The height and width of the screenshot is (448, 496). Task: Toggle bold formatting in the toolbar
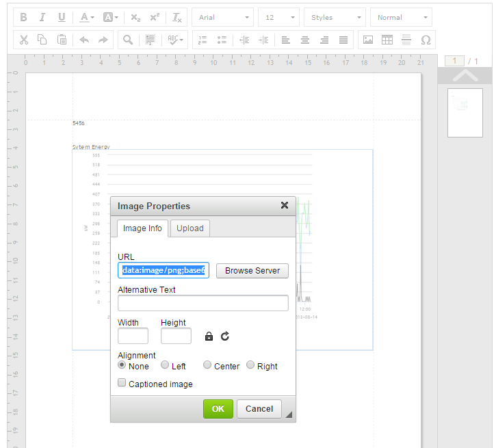pos(24,17)
